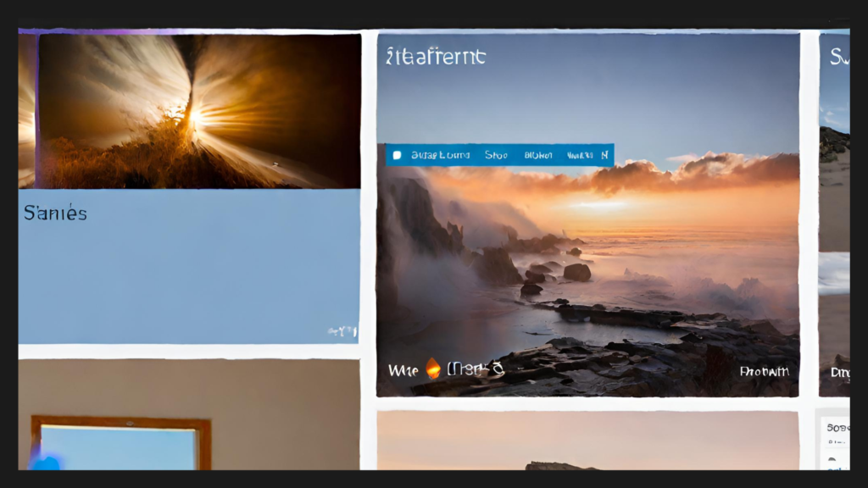Click the 'Wue' text beside flame icon
The width and height of the screenshot is (868, 488).
pos(403,370)
